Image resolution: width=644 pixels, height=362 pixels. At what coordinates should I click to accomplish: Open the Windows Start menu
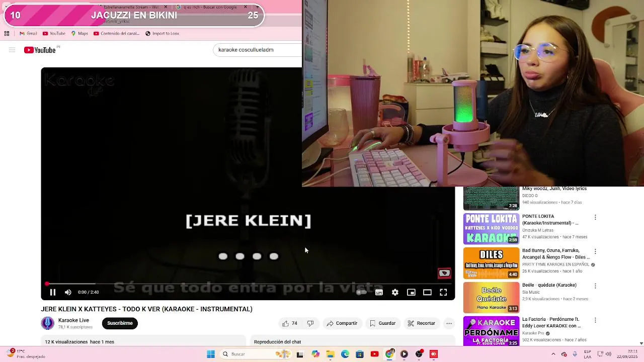211,354
